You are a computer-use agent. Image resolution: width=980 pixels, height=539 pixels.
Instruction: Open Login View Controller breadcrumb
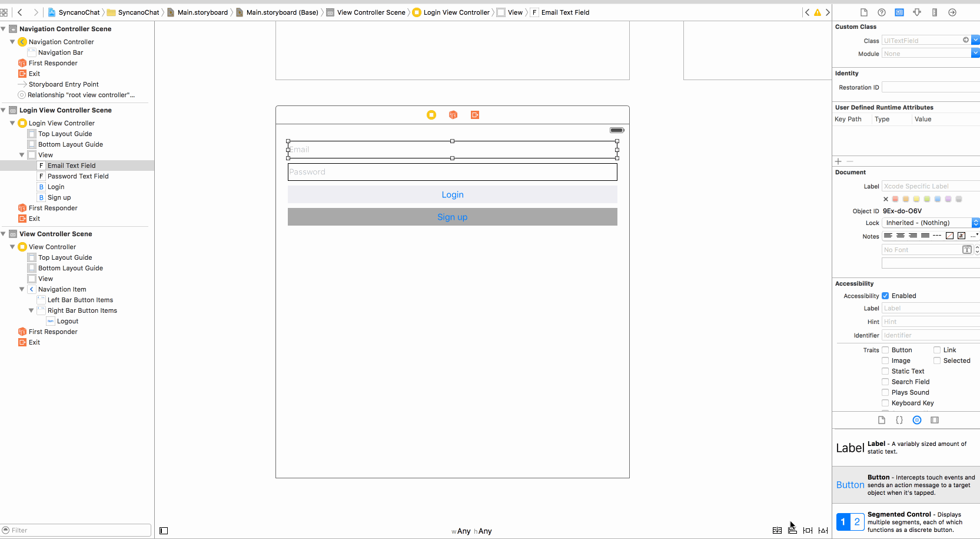[x=451, y=12]
